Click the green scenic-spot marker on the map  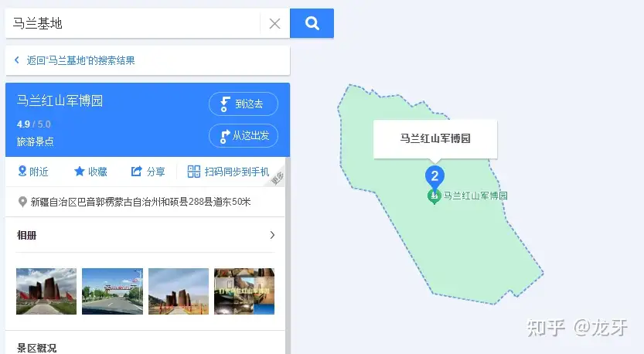click(x=434, y=197)
